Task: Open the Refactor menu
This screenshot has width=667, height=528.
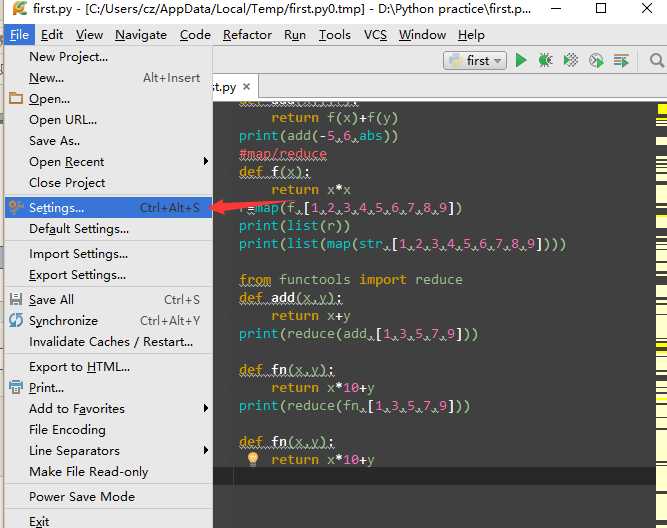Action: (x=247, y=35)
